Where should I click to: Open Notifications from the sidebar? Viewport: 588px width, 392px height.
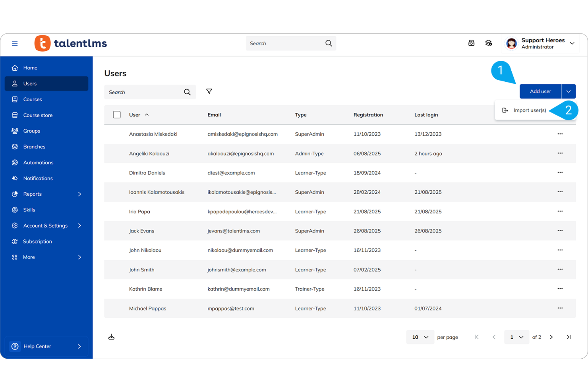click(x=38, y=178)
